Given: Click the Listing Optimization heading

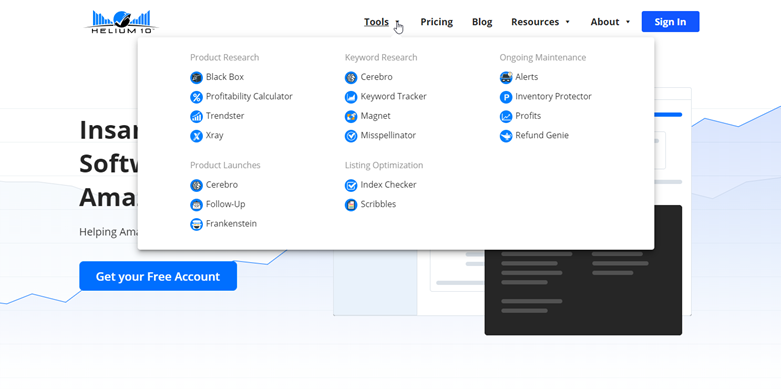Looking at the screenshot, I should click(x=384, y=165).
